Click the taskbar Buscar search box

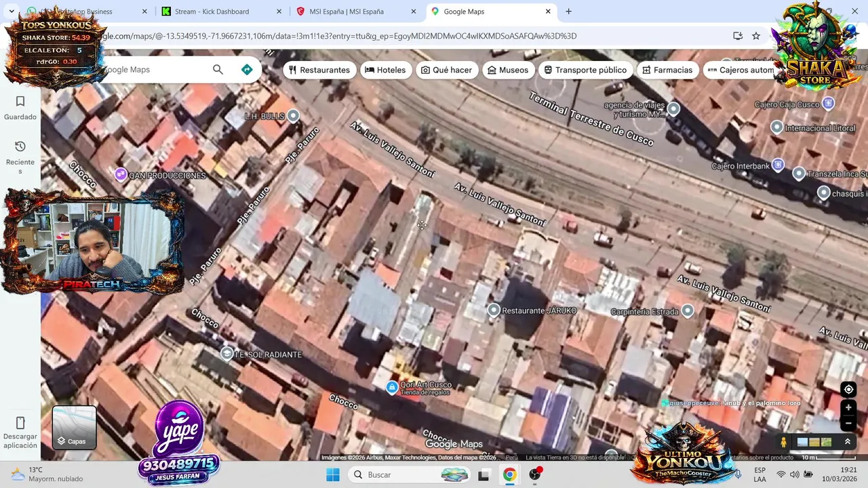(410, 474)
